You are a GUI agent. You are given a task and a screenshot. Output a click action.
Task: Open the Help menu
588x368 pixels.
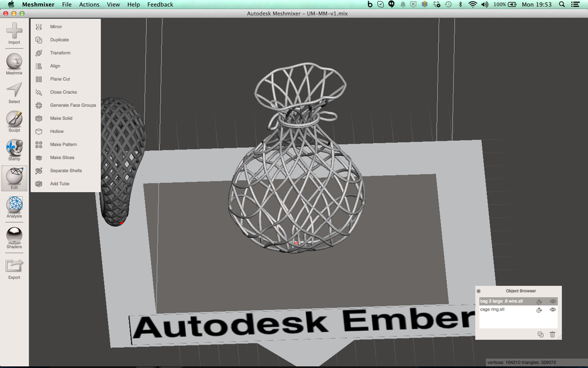(133, 5)
